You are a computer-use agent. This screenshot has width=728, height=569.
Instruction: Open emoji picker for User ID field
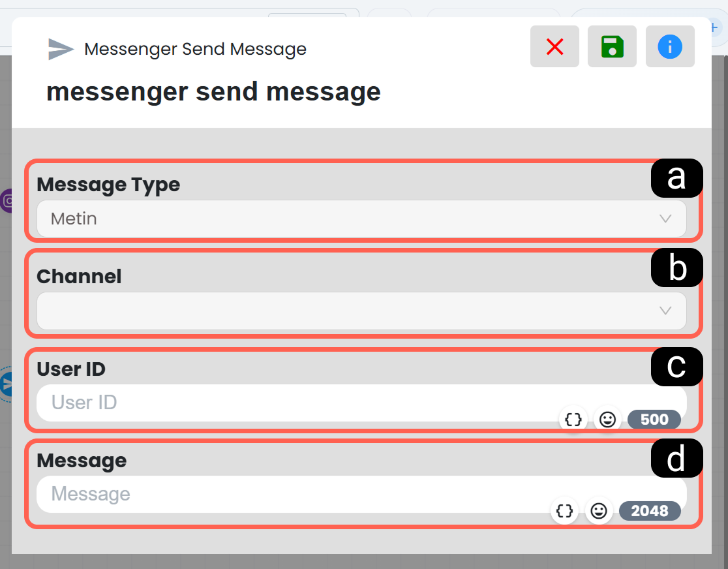[x=607, y=420]
